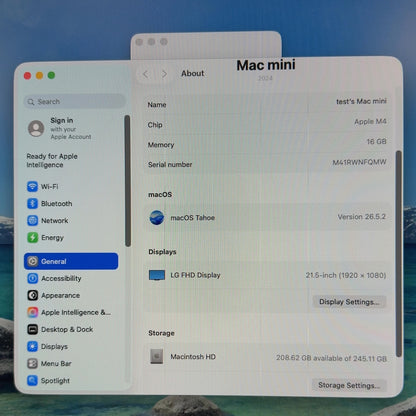Open Desktop & Dock settings
The height and width of the screenshot is (416, 416).
[x=60, y=329]
